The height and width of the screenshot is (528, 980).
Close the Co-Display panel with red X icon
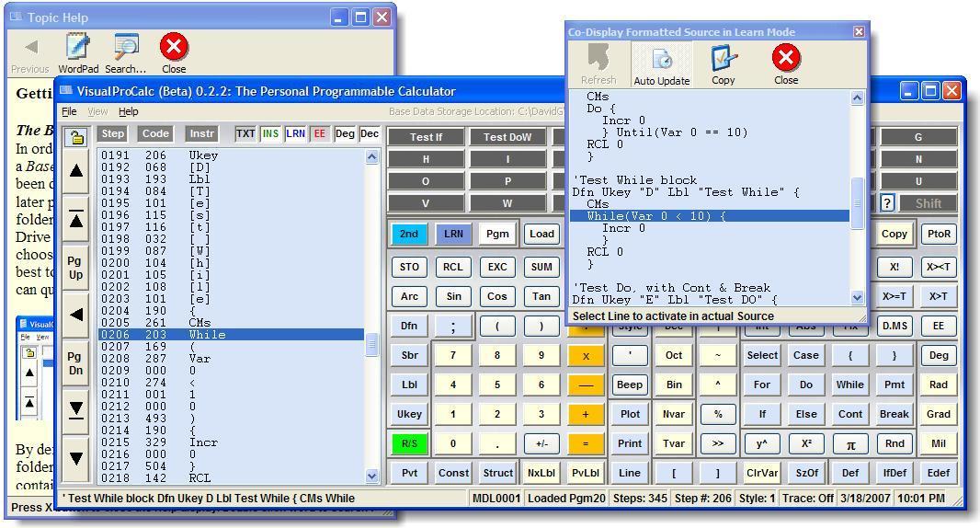tap(785, 63)
